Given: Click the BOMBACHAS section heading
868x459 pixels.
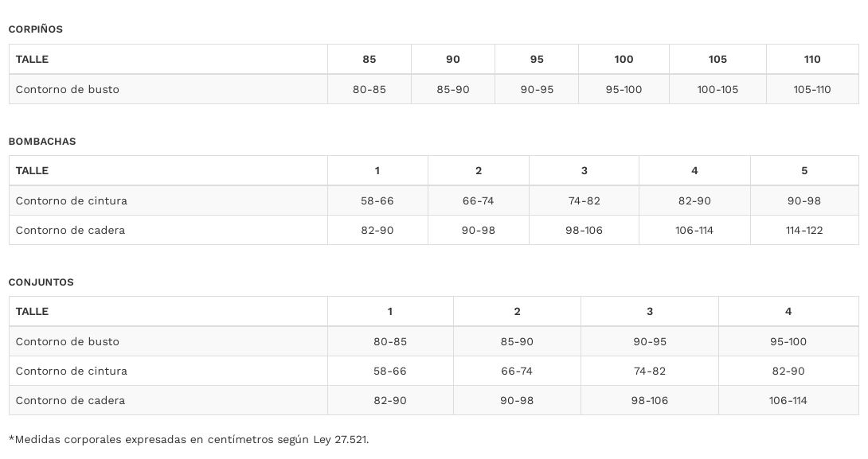Looking at the screenshot, I should pos(42,142).
